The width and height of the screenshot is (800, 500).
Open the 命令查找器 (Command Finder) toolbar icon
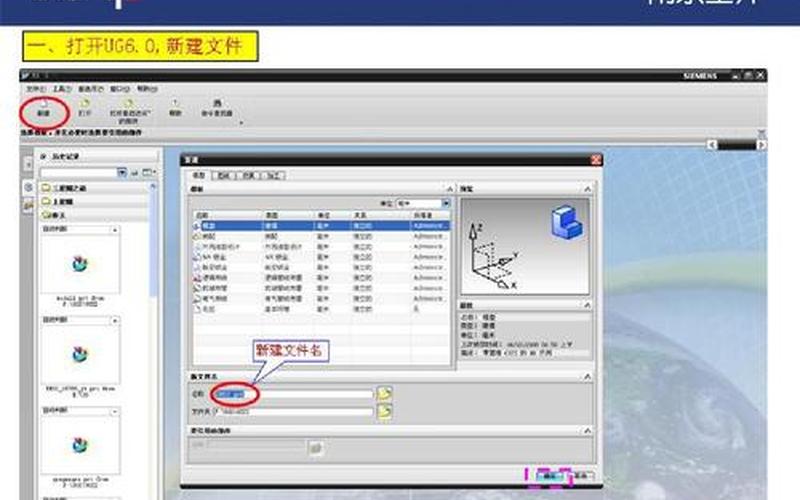coord(217,108)
